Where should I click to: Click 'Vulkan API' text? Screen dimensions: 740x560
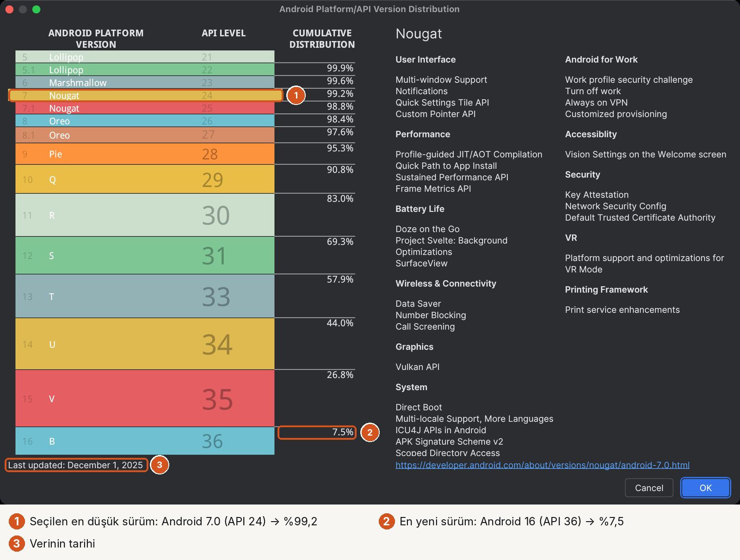click(x=418, y=367)
